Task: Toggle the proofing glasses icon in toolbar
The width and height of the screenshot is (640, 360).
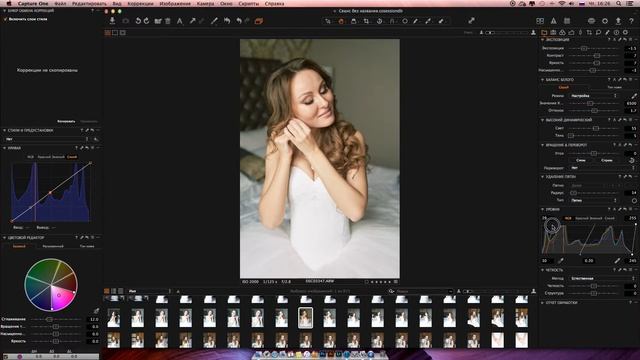Action: click(x=591, y=21)
